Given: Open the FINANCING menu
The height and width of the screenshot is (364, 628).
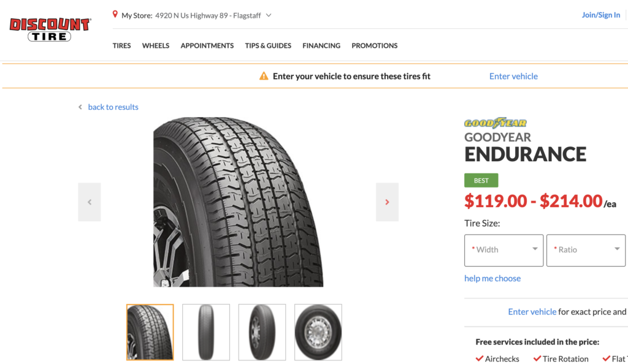Looking at the screenshot, I should coord(321,45).
